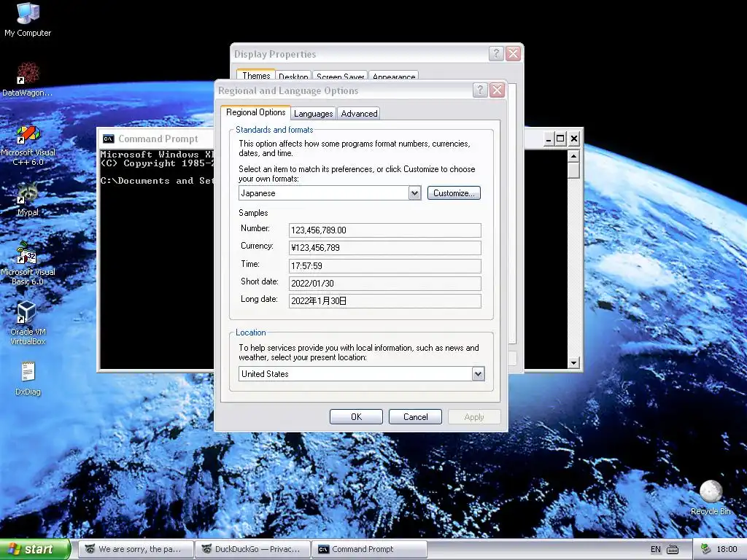Switch to 'We are sorry' taskbar window

point(136,550)
